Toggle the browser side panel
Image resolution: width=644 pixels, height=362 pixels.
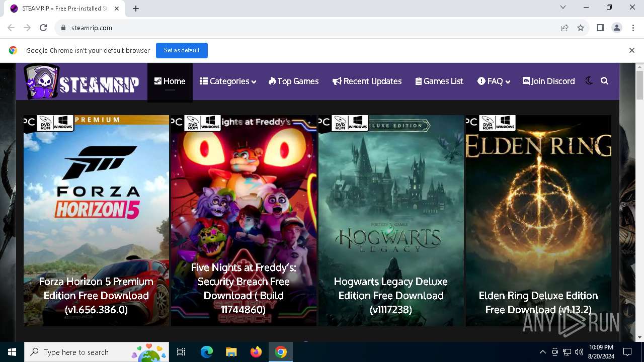[601, 28]
